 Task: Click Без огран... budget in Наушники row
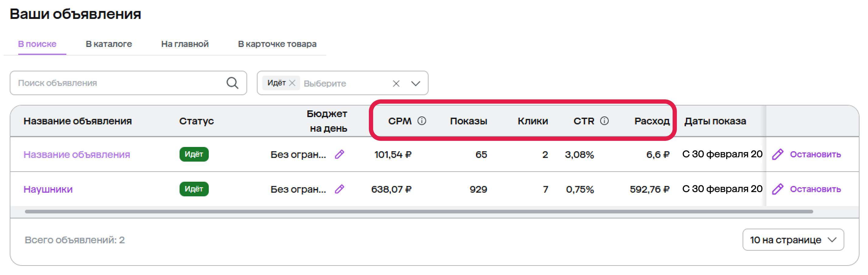pos(298,189)
